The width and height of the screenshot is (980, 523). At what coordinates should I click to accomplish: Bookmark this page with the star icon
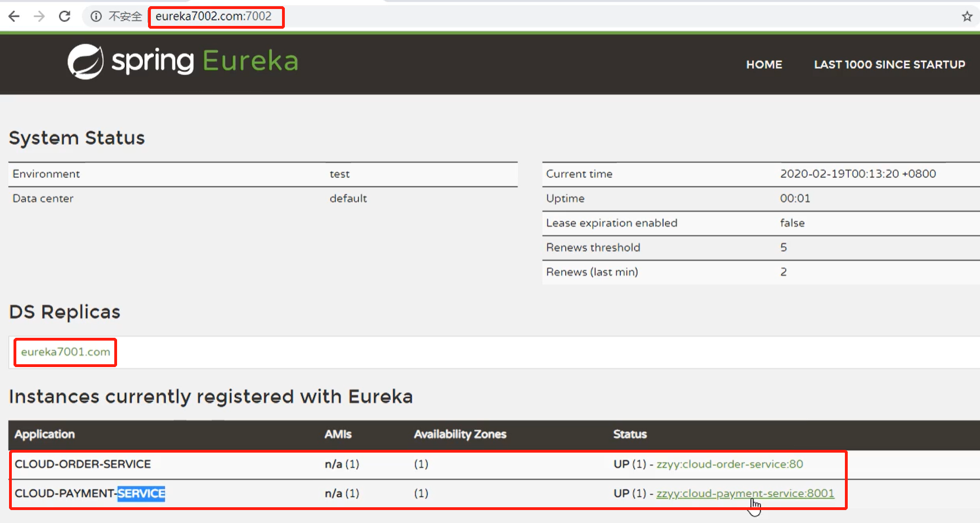tap(967, 16)
